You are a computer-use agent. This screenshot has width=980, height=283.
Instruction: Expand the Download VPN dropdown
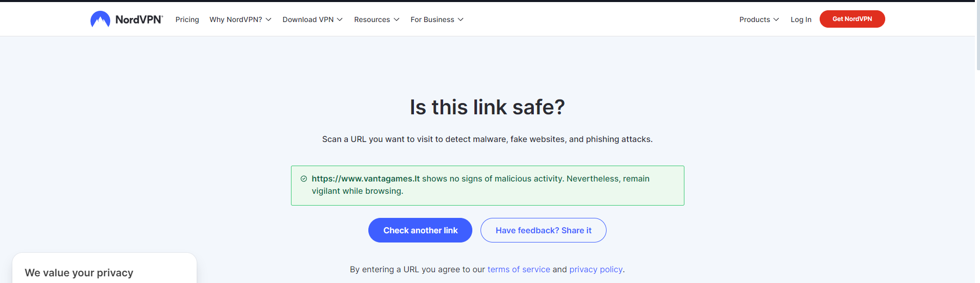(312, 19)
